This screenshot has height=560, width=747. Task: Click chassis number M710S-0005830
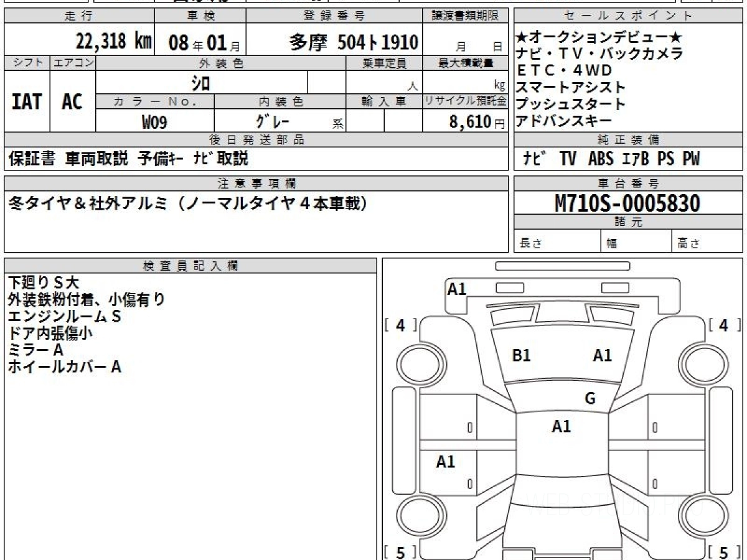coord(627,203)
